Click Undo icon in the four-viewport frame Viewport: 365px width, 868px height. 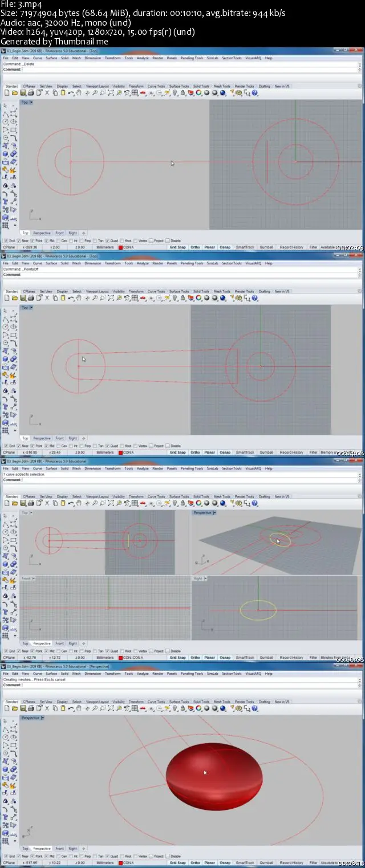(x=71, y=503)
